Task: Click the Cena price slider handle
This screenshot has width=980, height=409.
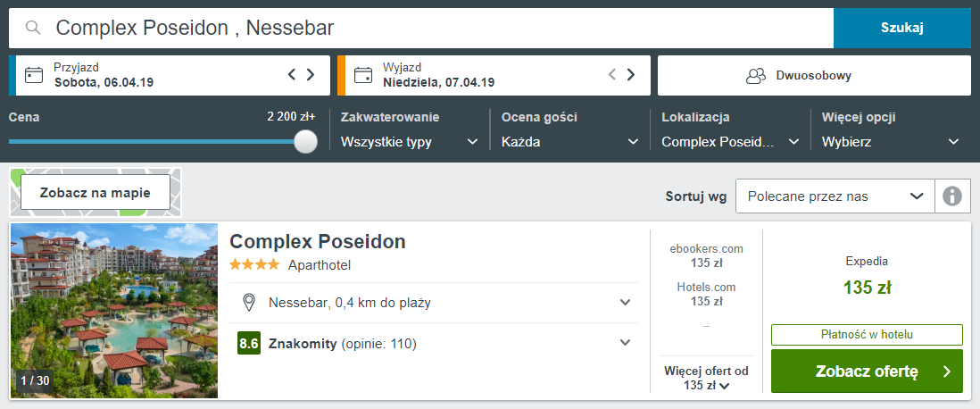Action: click(x=305, y=141)
